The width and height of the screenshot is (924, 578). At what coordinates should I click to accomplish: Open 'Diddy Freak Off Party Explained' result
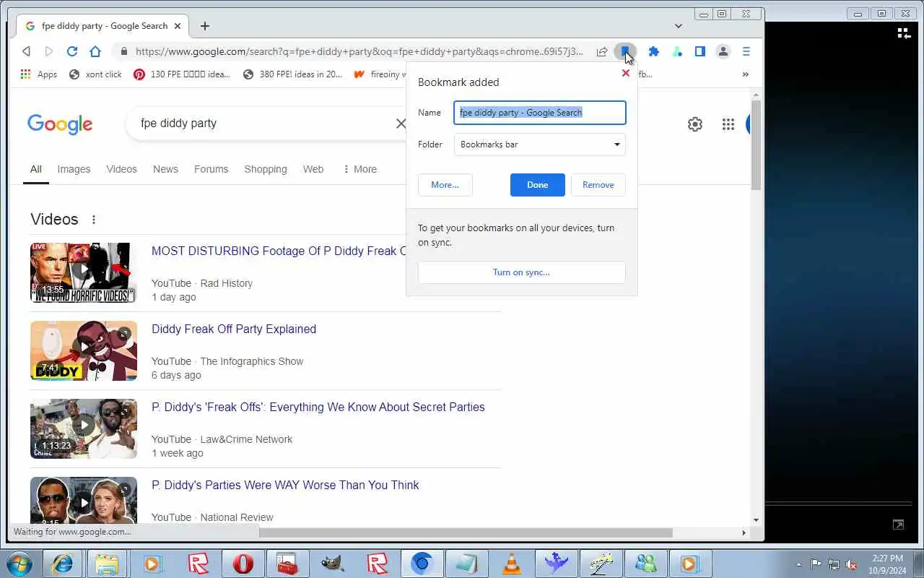(x=234, y=329)
